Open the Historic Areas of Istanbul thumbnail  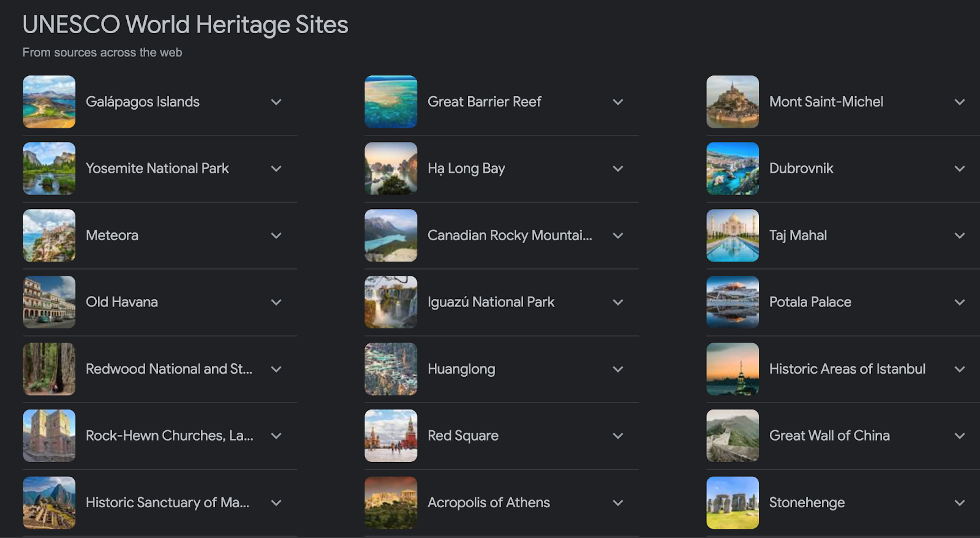coord(733,369)
